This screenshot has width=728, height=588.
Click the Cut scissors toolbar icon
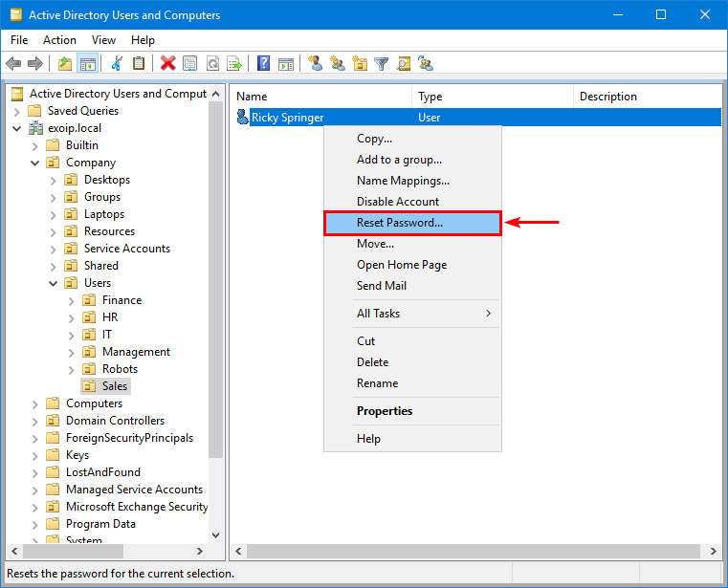117,63
